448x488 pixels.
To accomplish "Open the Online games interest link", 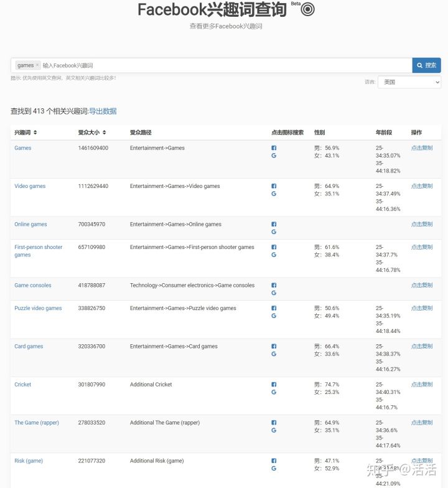I will click(x=30, y=224).
